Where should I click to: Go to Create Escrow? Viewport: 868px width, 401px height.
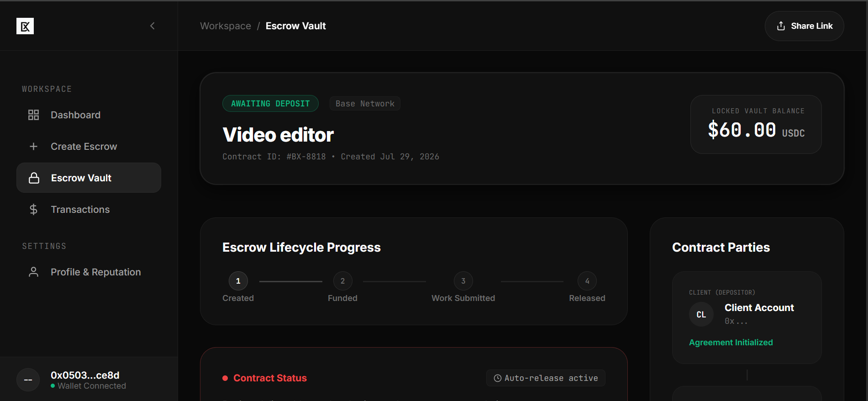point(89,146)
